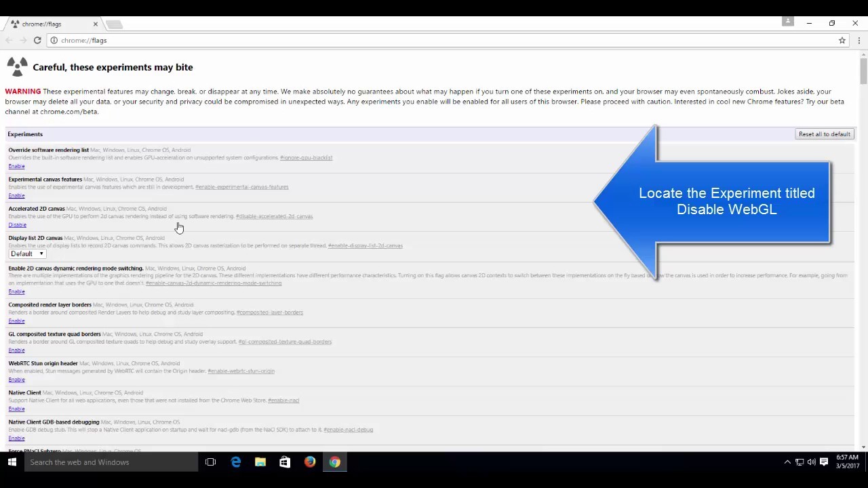The width and height of the screenshot is (868, 488).
Task: Click 'Careful, these experiments may bite' heading
Action: click(x=113, y=67)
